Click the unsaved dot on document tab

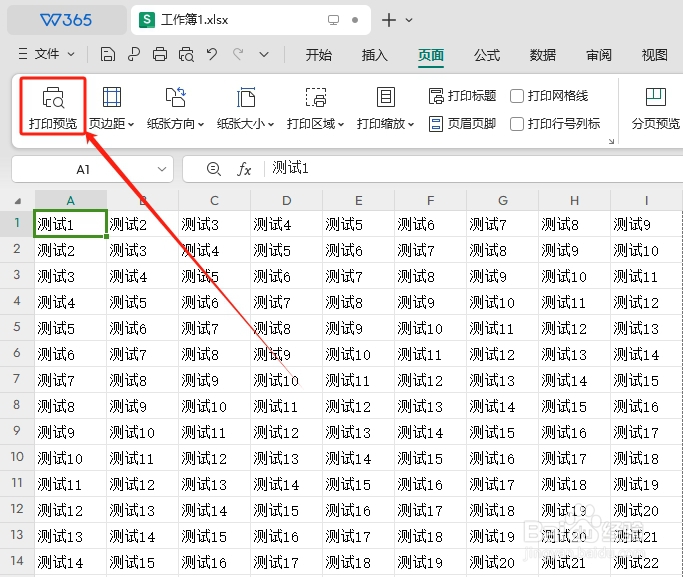pos(355,20)
